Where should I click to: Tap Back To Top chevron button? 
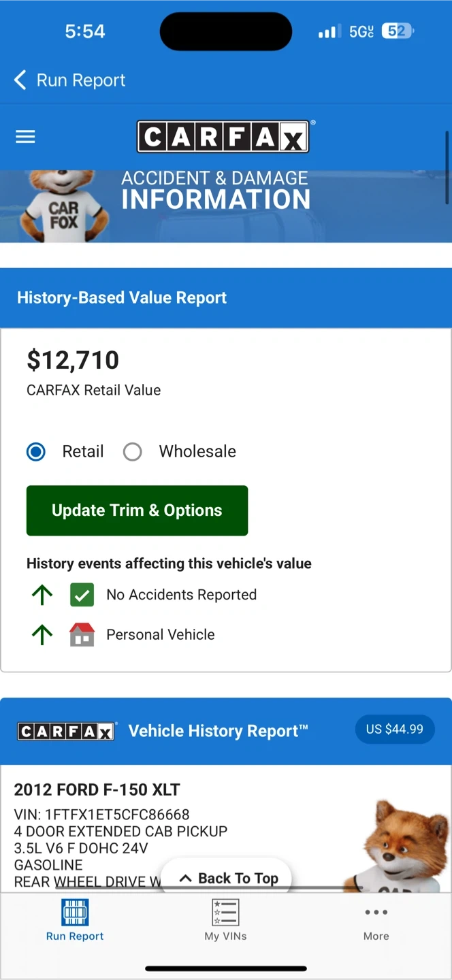click(228, 878)
